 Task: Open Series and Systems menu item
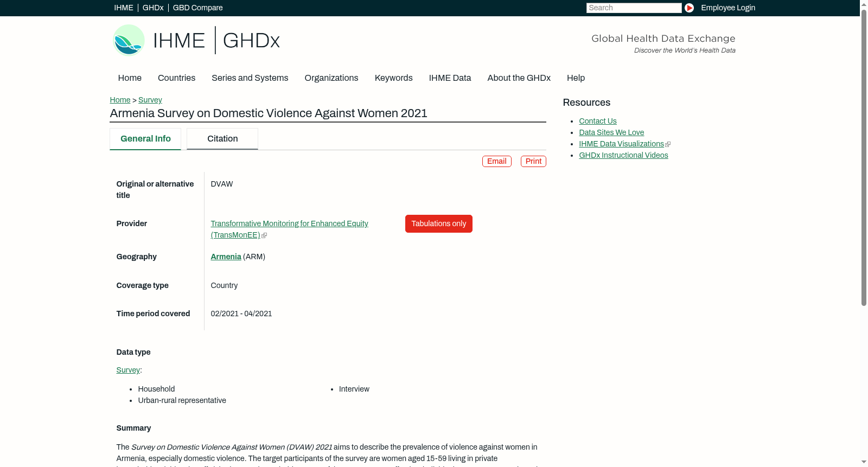pos(250,78)
